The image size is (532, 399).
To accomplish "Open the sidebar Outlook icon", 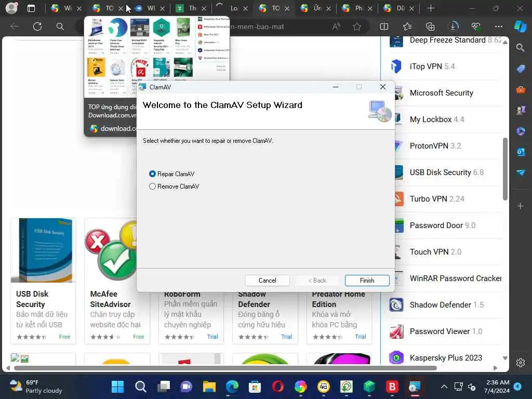I will pos(521,152).
